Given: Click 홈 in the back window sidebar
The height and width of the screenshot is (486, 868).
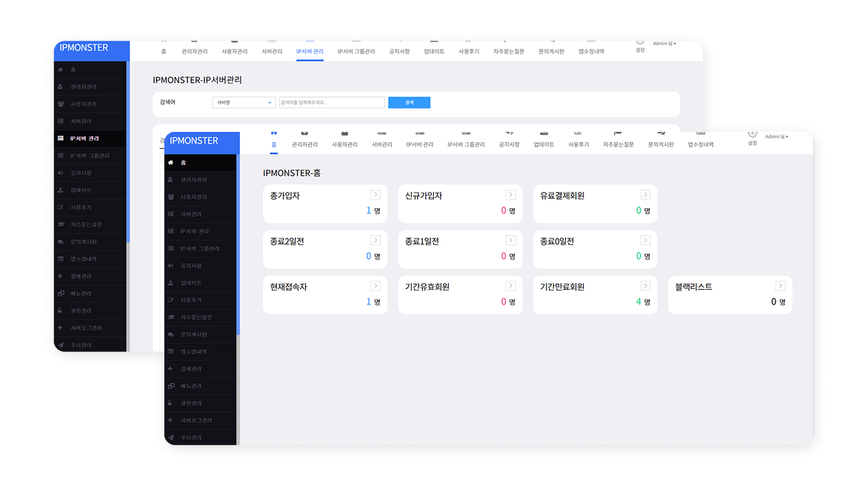Looking at the screenshot, I should (90, 70).
